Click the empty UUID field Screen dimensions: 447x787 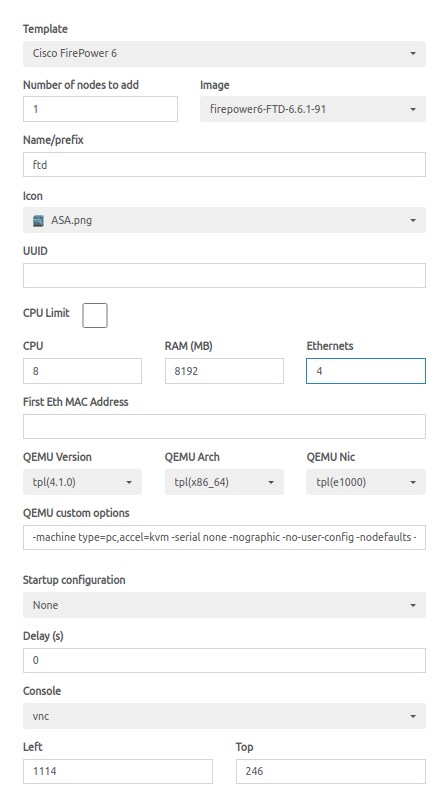(x=224, y=276)
